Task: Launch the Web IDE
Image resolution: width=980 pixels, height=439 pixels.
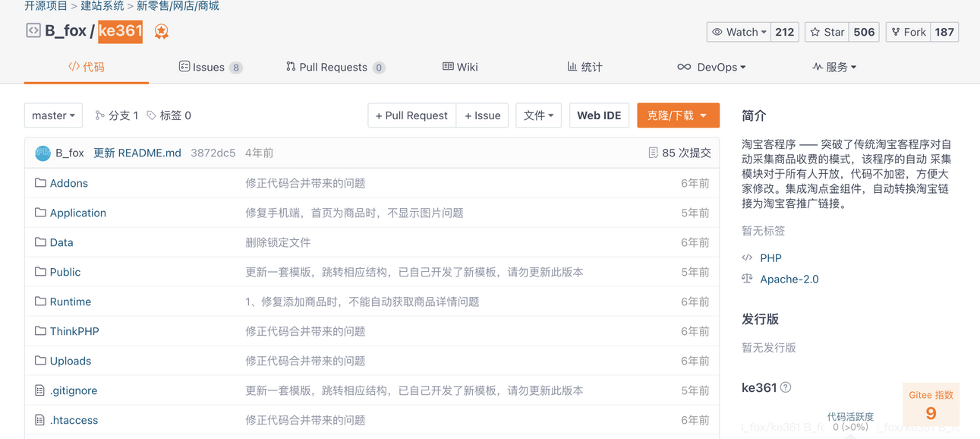Action: pyautogui.click(x=599, y=115)
